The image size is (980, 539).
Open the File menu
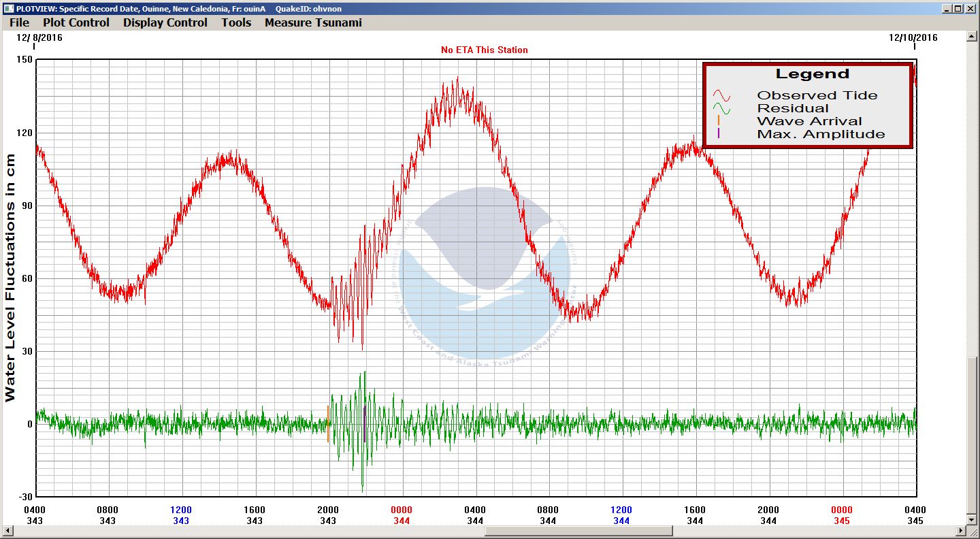[19, 22]
